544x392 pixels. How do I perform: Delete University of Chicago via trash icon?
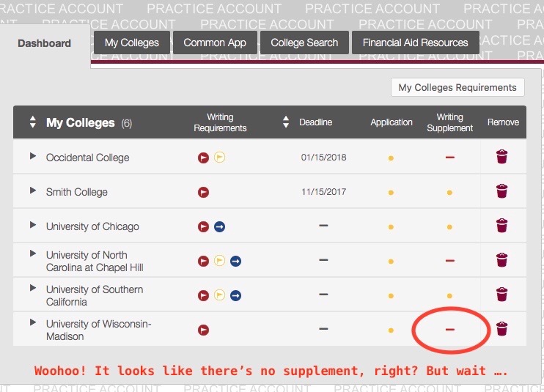click(x=501, y=226)
